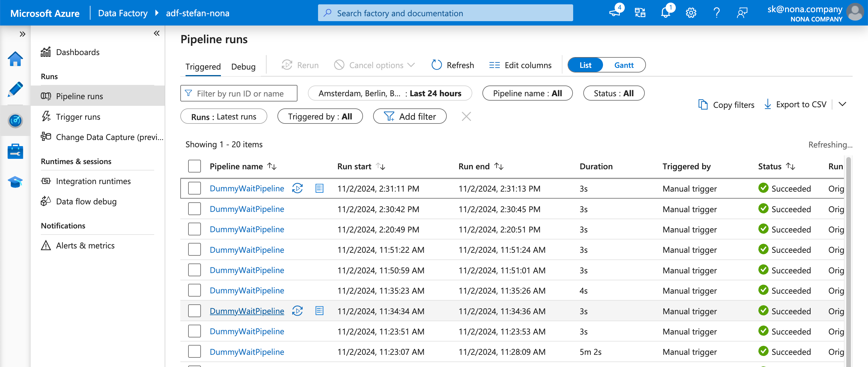Click rerun icon on first DummyWaitPipeline row

(297, 188)
